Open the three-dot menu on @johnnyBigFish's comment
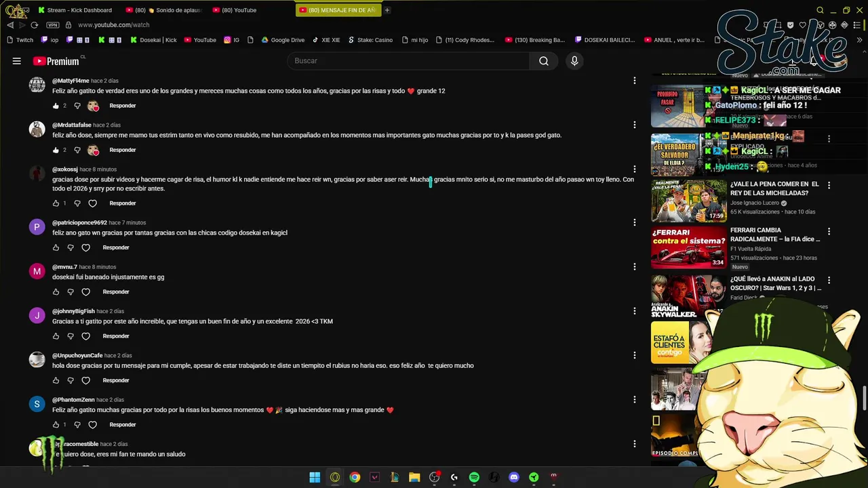The image size is (868, 488). (x=635, y=311)
